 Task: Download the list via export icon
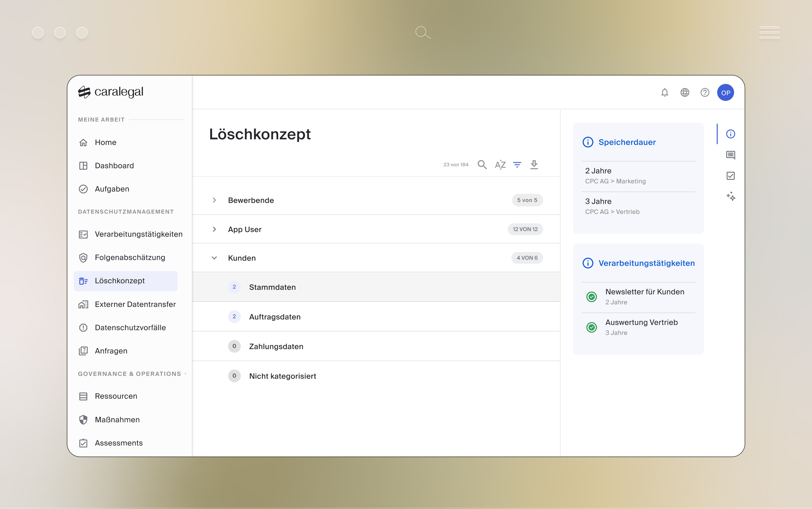coord(534,165)
